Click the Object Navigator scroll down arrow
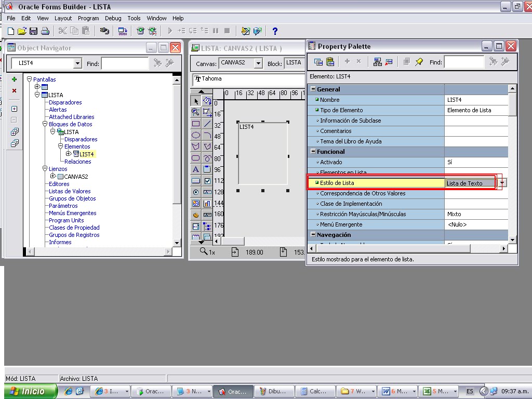 tap(177, 243)
